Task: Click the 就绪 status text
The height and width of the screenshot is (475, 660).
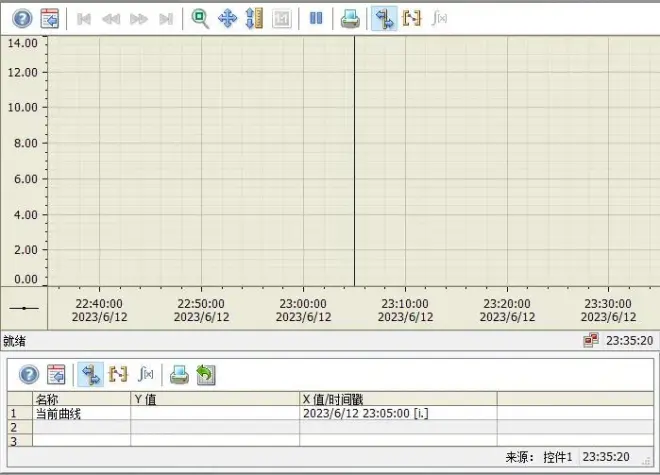Action: (x=15, y=341)
